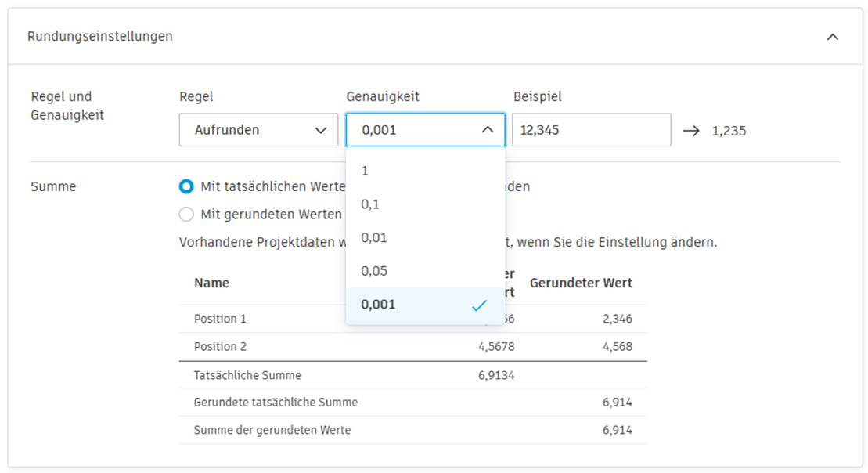Click the Position 1 table row
Image resolution: width=868 pixels, height=473 pixels.
[x=216, y=319]
